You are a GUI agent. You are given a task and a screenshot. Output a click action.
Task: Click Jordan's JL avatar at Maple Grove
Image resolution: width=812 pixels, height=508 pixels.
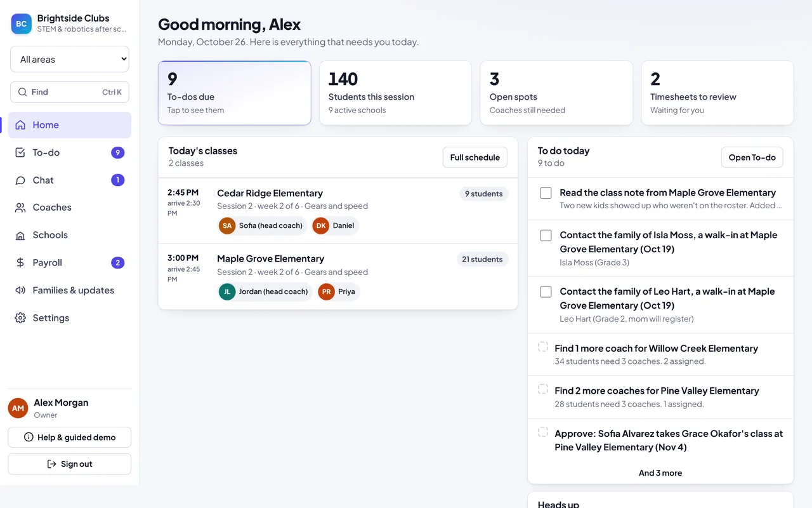pyautogui.click(x=227, y=291)
